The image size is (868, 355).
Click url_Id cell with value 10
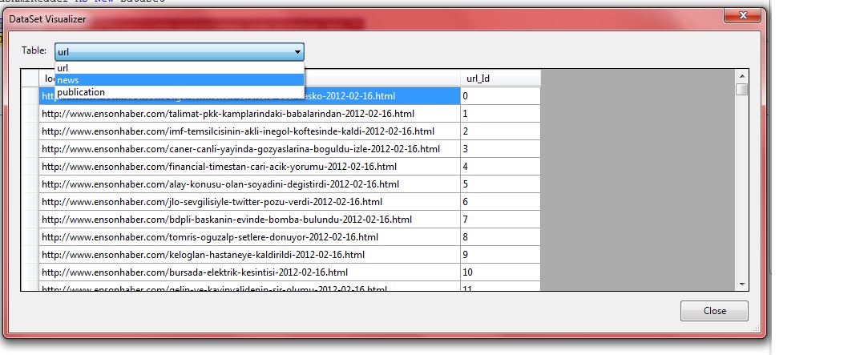[x=500, y=272]
